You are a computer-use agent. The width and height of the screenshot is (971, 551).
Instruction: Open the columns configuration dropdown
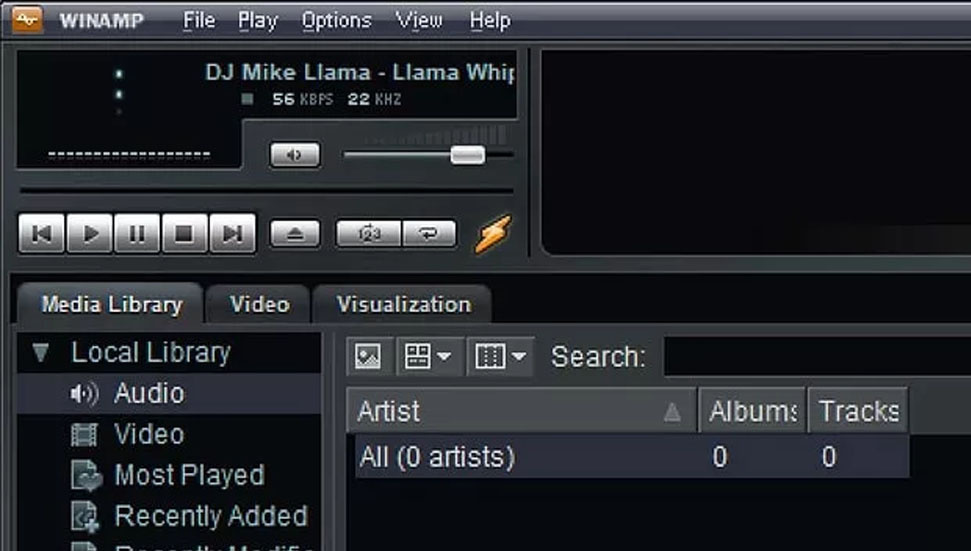point(500,357)
